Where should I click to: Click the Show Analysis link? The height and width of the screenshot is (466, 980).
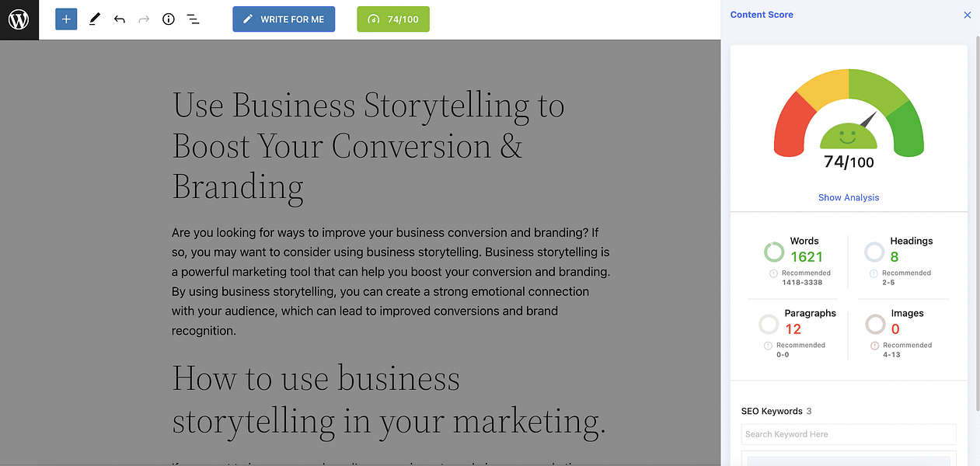[849, 197]
